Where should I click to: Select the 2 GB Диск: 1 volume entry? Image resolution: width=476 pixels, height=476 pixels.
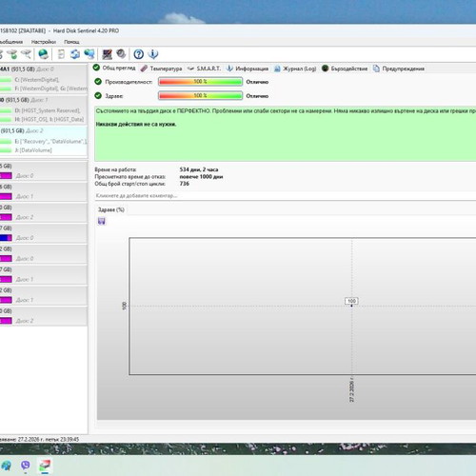click(44, 295)
